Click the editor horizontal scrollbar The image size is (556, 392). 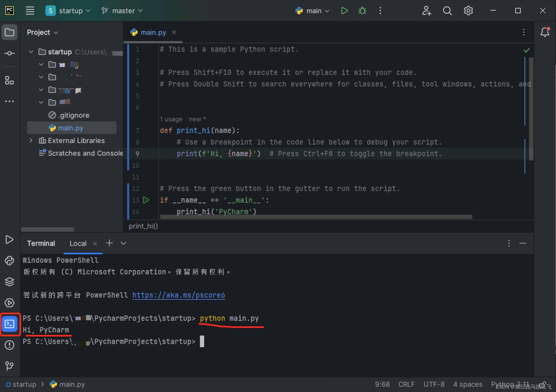(316, 217)
